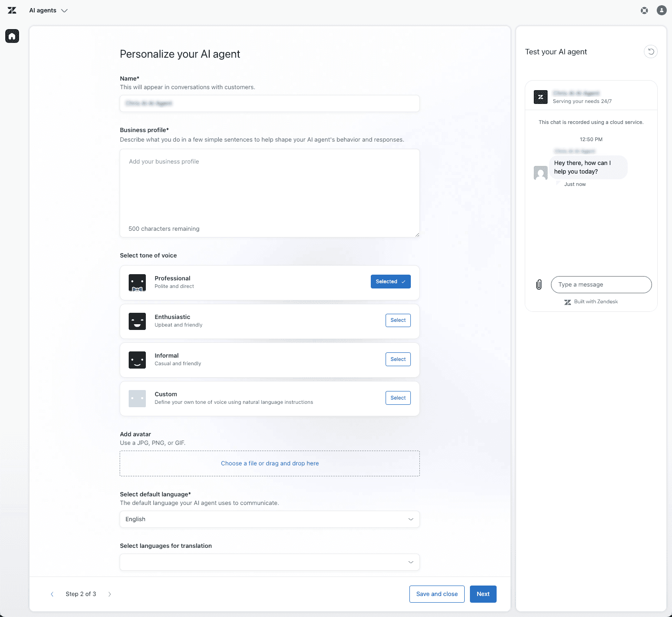Click the Next button
Screen dimensions: 672x617
click(483, 594)
